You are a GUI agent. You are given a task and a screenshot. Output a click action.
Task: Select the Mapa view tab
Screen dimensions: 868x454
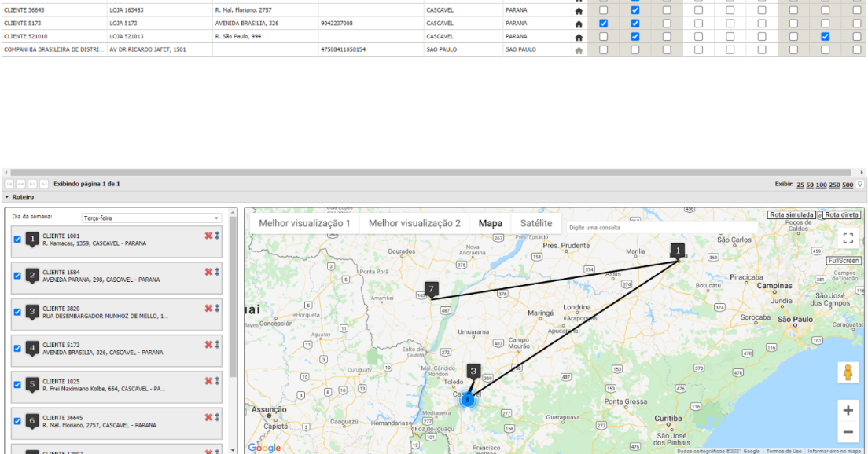coord(491,223)
